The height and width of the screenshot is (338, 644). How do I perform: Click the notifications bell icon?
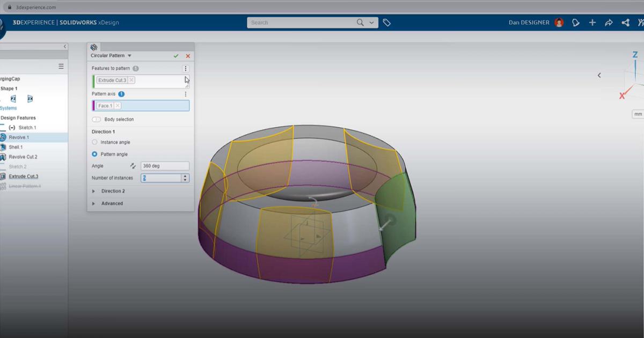tap(575, 23)
